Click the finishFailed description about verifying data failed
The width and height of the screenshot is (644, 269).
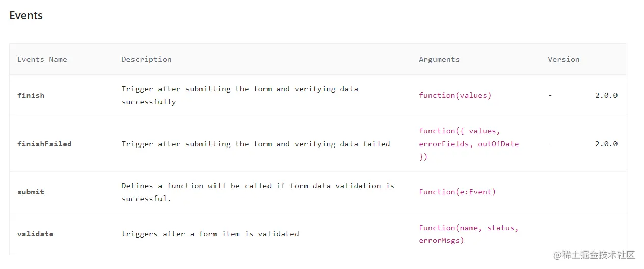pyautogui.click(x=256, y=144)
